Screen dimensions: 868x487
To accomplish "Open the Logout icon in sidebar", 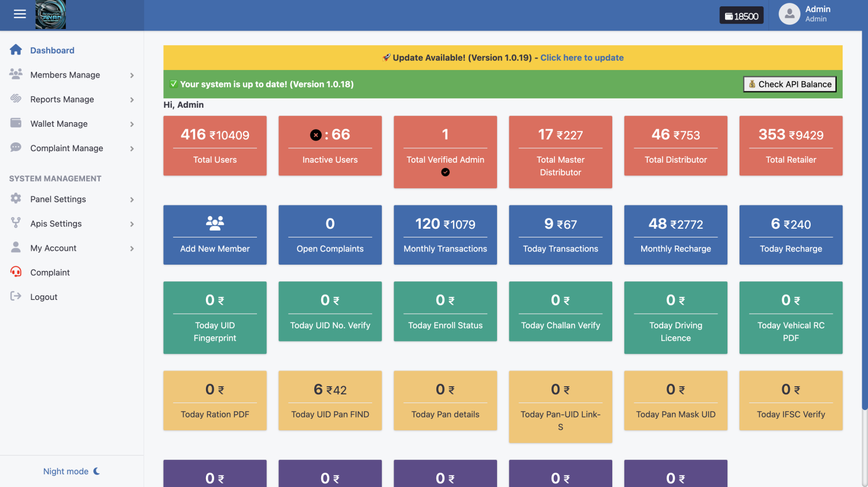I will pyautogui.click(x=15, y=296).
